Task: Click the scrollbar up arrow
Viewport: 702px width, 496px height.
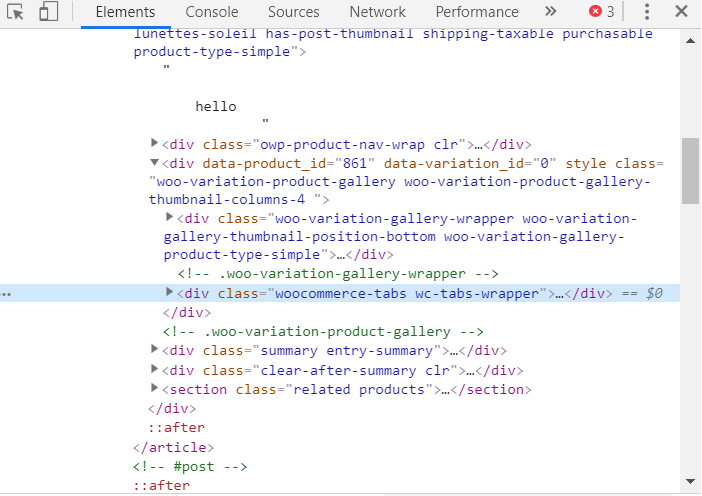Action: [690, 41]
